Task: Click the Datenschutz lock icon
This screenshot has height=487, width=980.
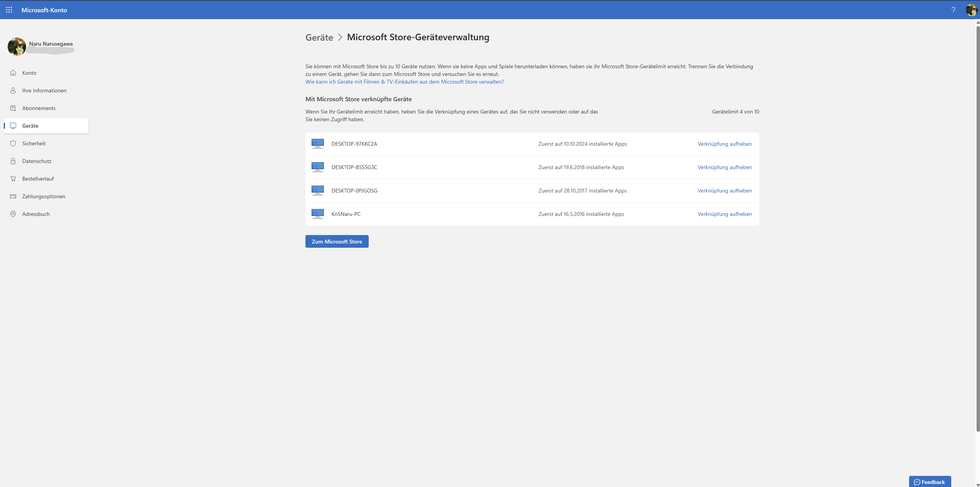Action: pyautogui.click(x=13, y=161)
